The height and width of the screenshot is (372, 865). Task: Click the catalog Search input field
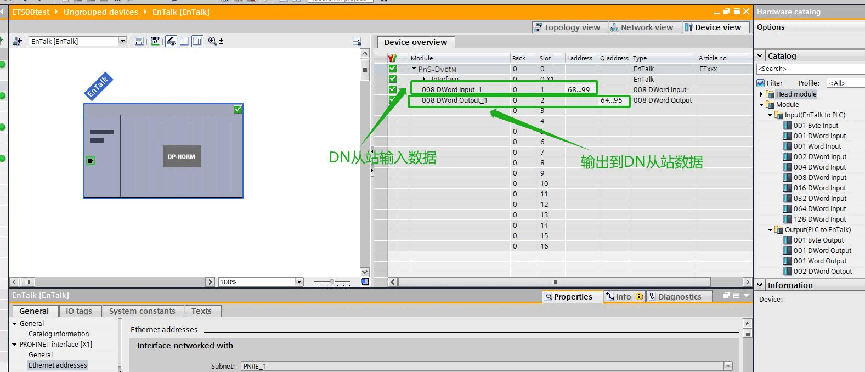coord(810,69)
